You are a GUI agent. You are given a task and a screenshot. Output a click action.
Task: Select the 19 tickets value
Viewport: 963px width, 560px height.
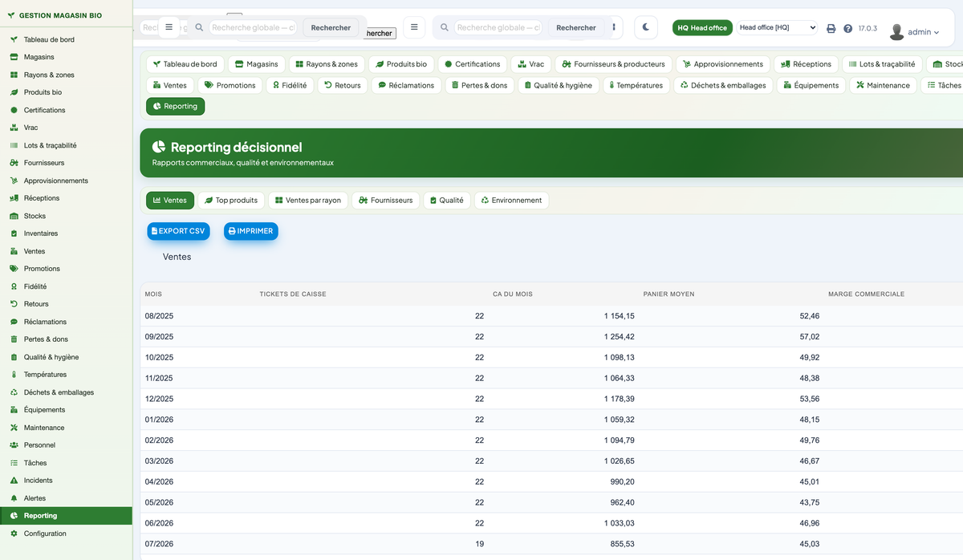[x=479, y=544]
